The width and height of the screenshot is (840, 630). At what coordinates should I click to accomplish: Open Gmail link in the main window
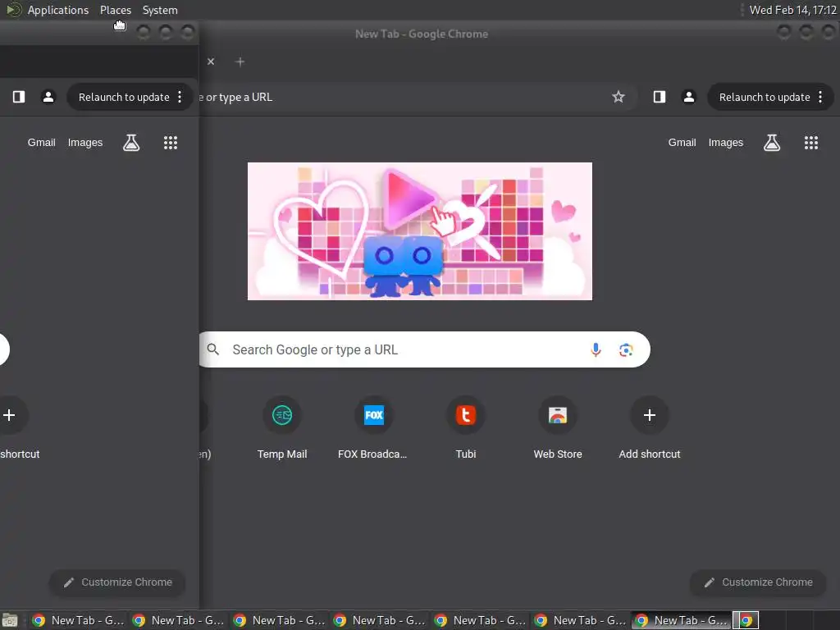pyautogui.click(x=682, y=143)
